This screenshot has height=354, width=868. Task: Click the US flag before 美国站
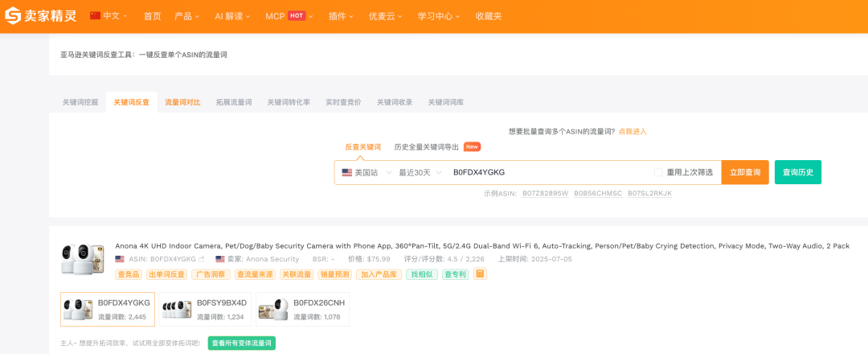click(x=347, y=172)
